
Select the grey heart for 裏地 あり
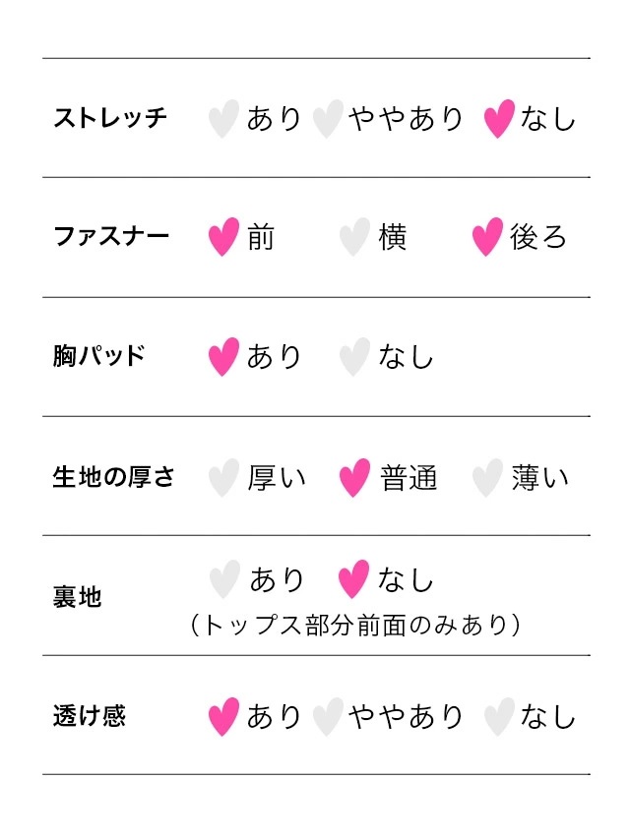224,579
